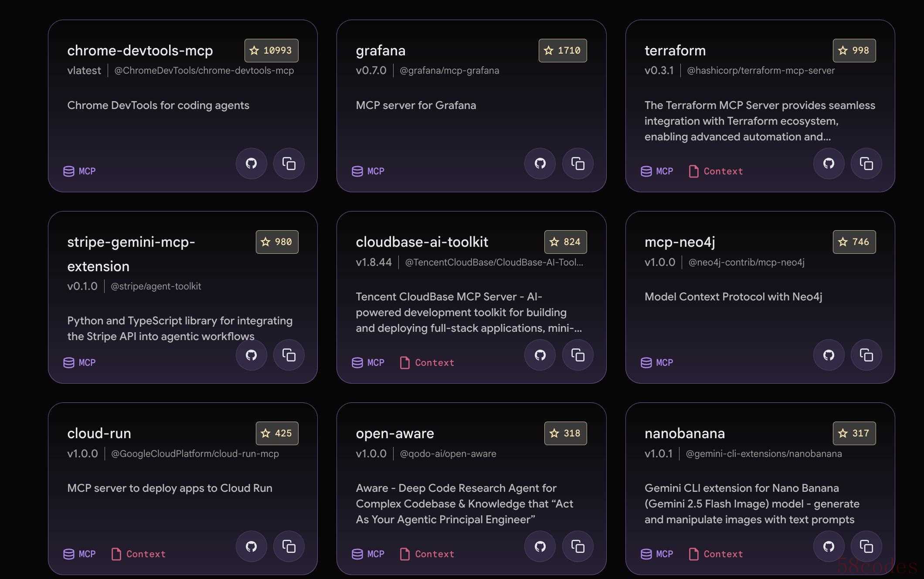This screenshot has width=924, height=579.
Task: Click the nanobanana 317 stars badge
Action: (854, 433)
